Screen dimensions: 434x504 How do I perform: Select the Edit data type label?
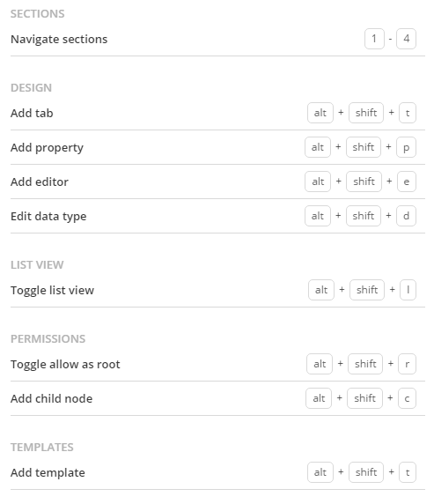pos(48,217)
